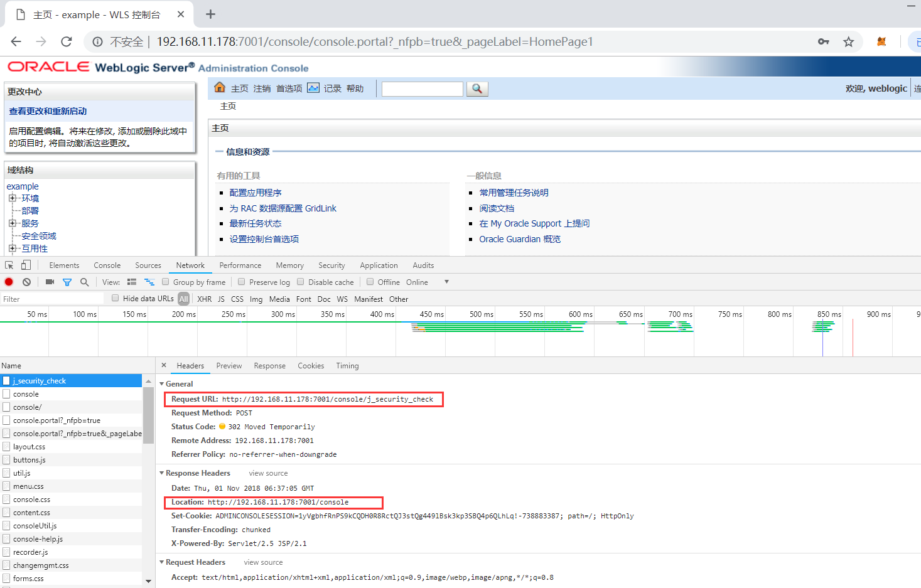The height and width of the screenshot is (588, 921).
Task: Click the request list scrollbar down arrow
Action: coord(148,581)
